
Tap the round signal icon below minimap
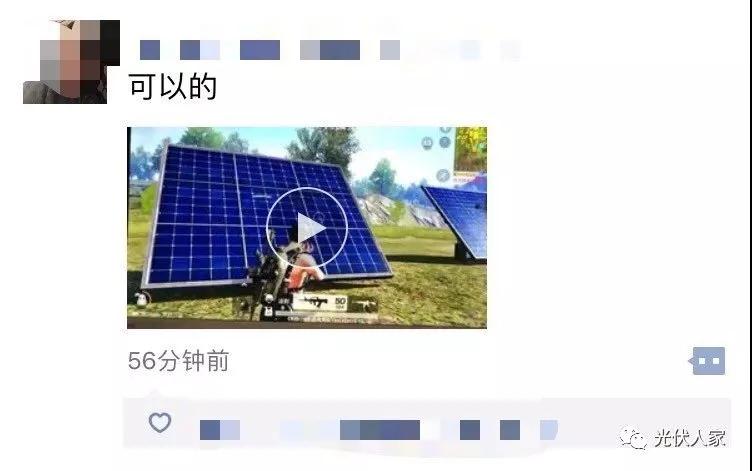(443, 175)
